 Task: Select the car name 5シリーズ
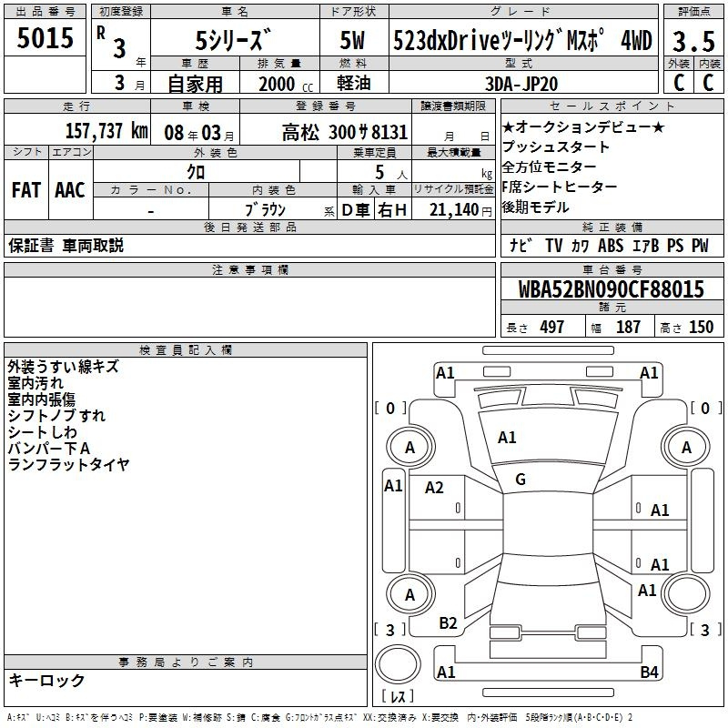pyautogui.click(x=233, y=39)
